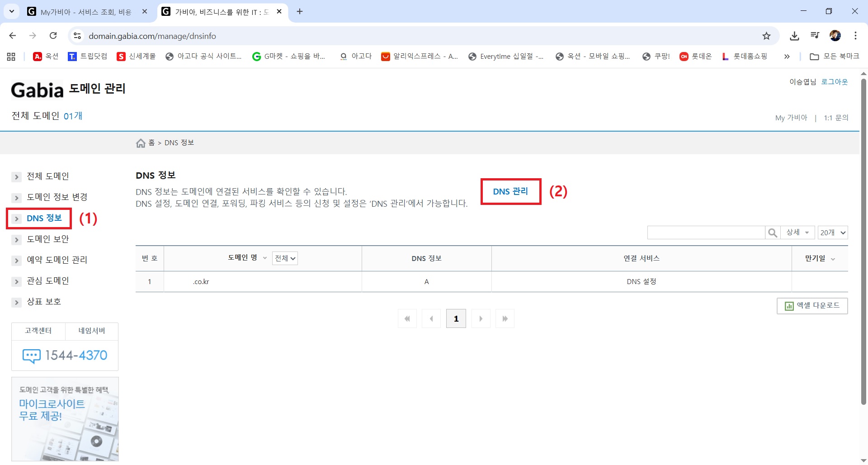
Task: Open the 20개 rows-per-page dropdown
Action: coord(833,232)
